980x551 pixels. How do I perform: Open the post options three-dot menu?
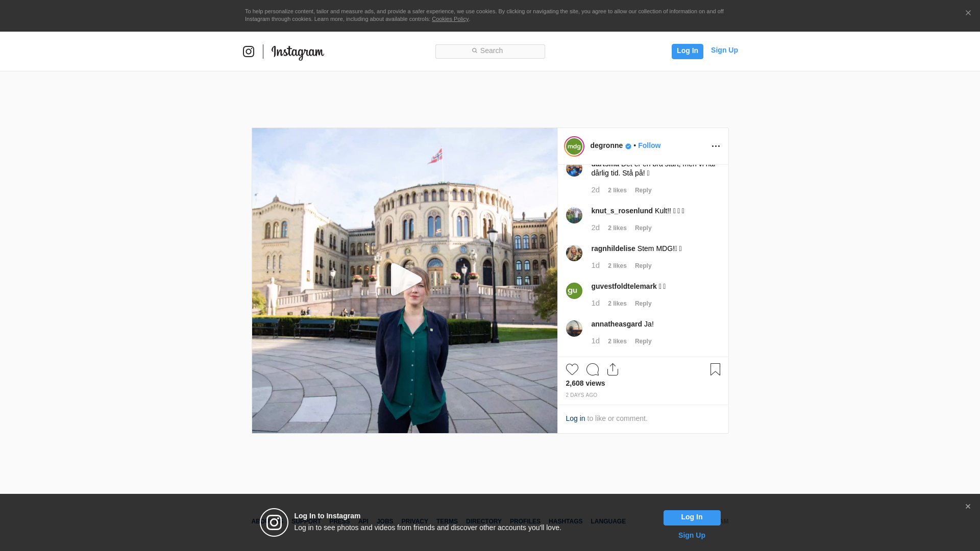[x=716, y=146]
